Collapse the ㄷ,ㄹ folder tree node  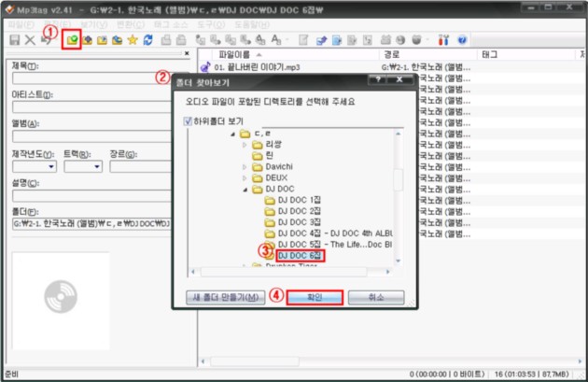[233, 134]
